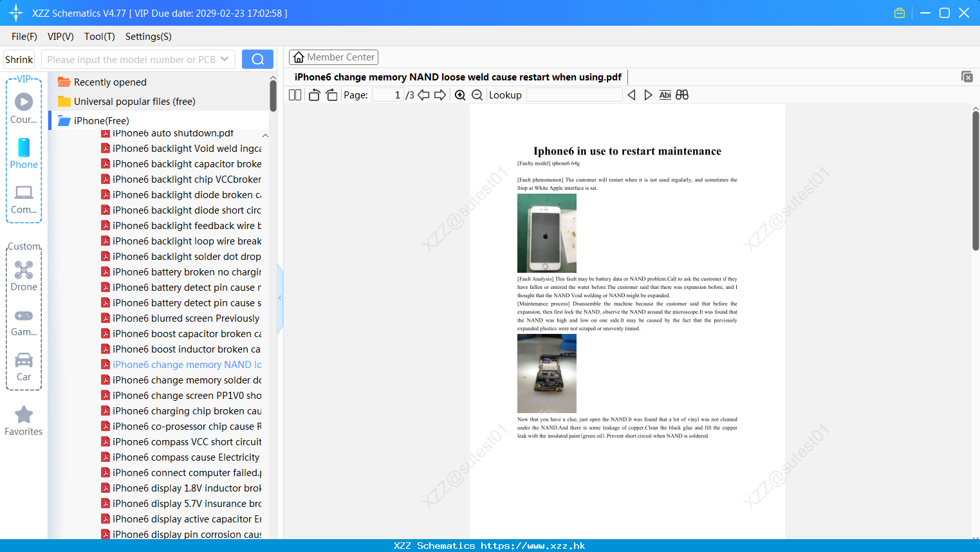Open iPhone6 auto shutdown.pdf

167,133
